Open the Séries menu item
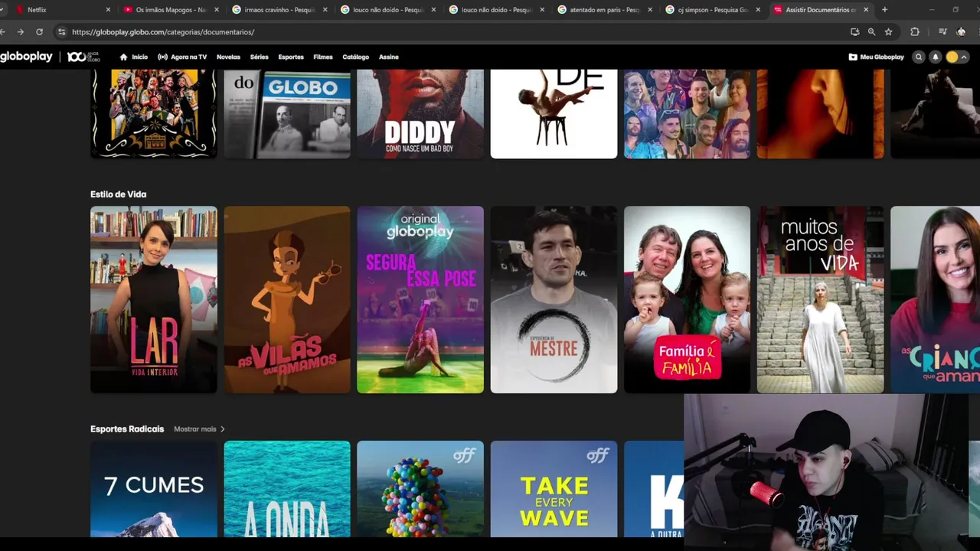 click(x=260, y=57)
